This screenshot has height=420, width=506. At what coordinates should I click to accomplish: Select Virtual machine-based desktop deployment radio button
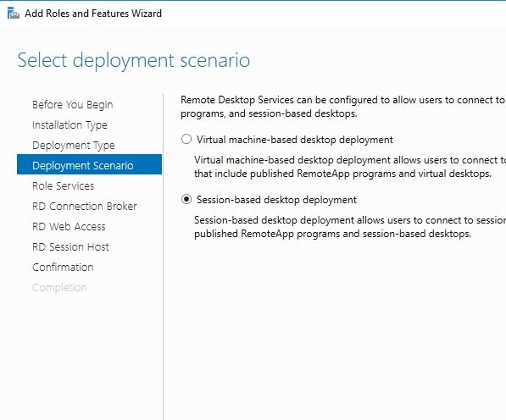[x=186, y=139]
